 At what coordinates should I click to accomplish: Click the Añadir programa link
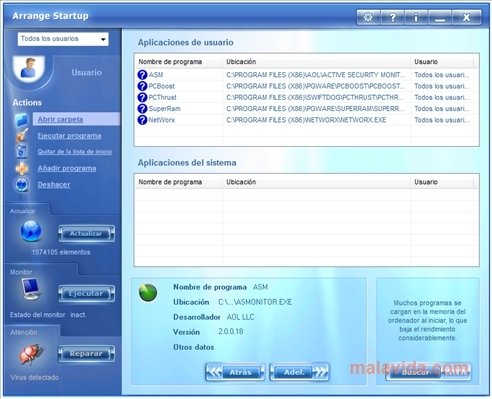click(67, 168)
